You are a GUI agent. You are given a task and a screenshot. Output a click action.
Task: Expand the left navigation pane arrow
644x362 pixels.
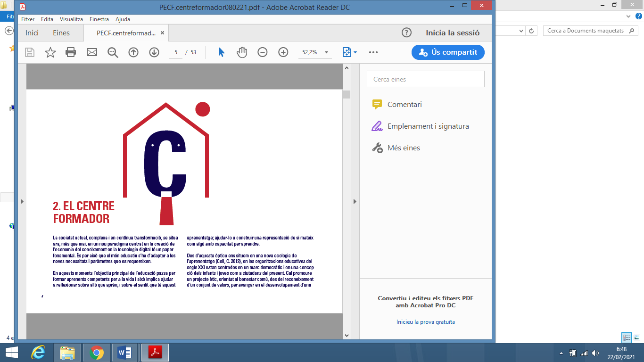click(x=22, y=202)
